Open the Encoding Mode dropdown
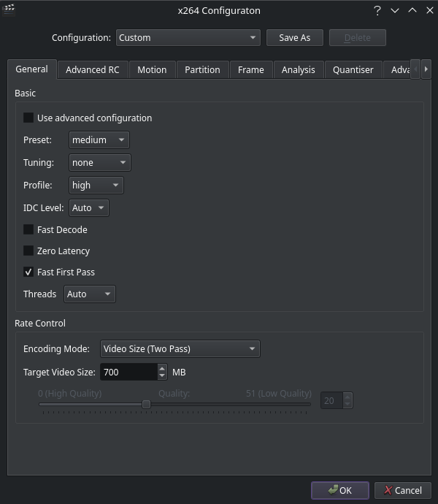The height and width of the screenshot is (504, 438). point(180,348)
